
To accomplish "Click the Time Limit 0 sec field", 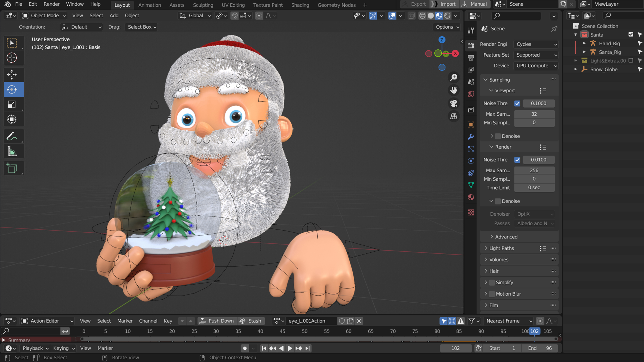I will (x=534, y=188).
